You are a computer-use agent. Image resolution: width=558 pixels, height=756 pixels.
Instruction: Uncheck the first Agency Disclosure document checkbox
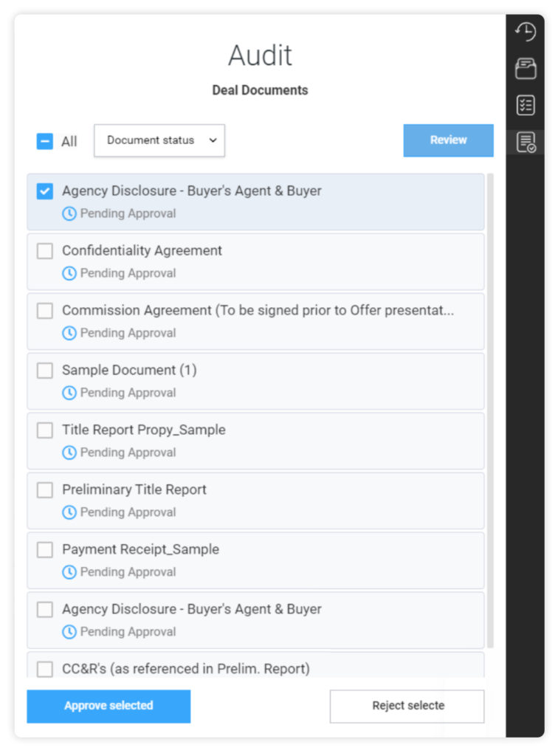click(45, 191)
